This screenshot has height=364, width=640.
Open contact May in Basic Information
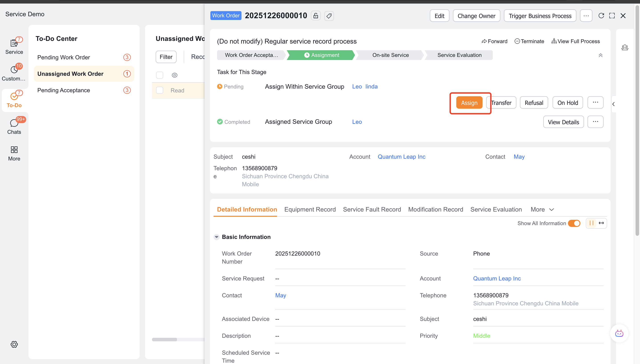pos(280,295)
